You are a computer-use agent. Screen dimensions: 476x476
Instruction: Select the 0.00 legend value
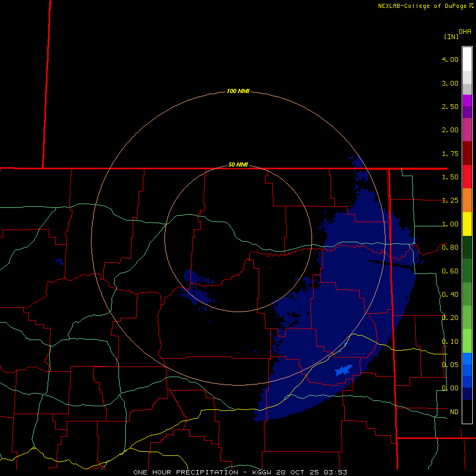450,388
